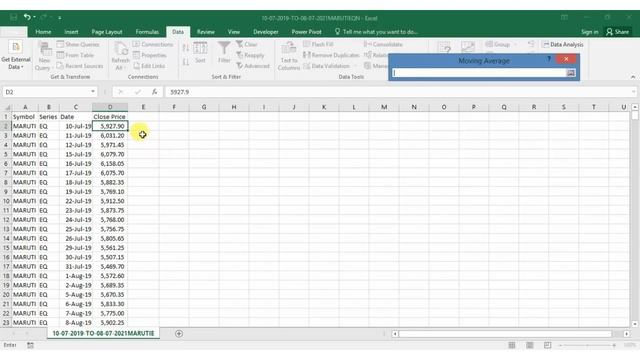Toggle the Filter funnel

tap(224, 53)
